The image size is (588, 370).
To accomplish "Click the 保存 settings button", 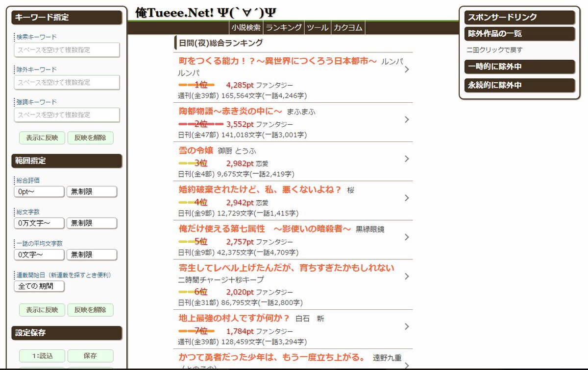I will [90, 356].
